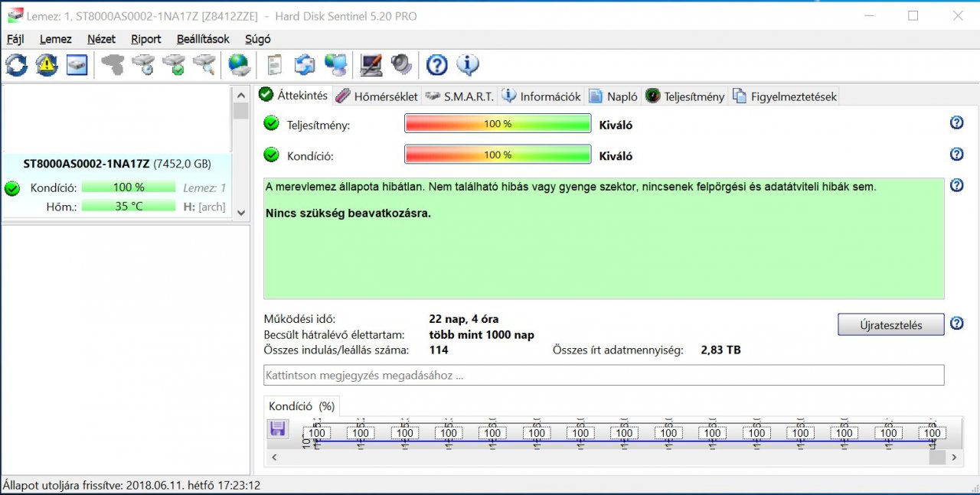Open the Lemez menu

(x=56, y=39)
